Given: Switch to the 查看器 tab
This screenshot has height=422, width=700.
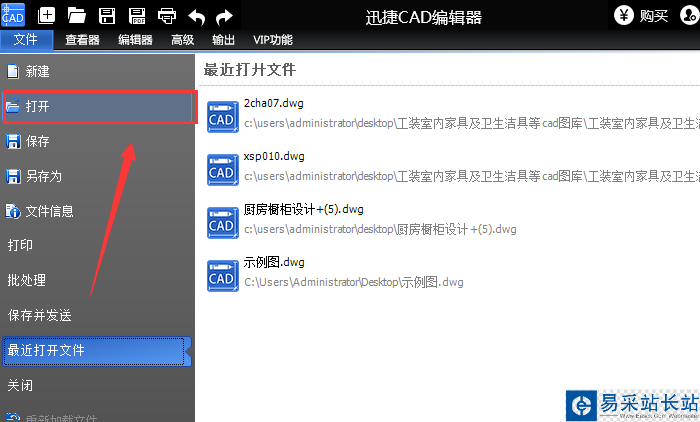Looking at the screenshot, I should [82, 40].
